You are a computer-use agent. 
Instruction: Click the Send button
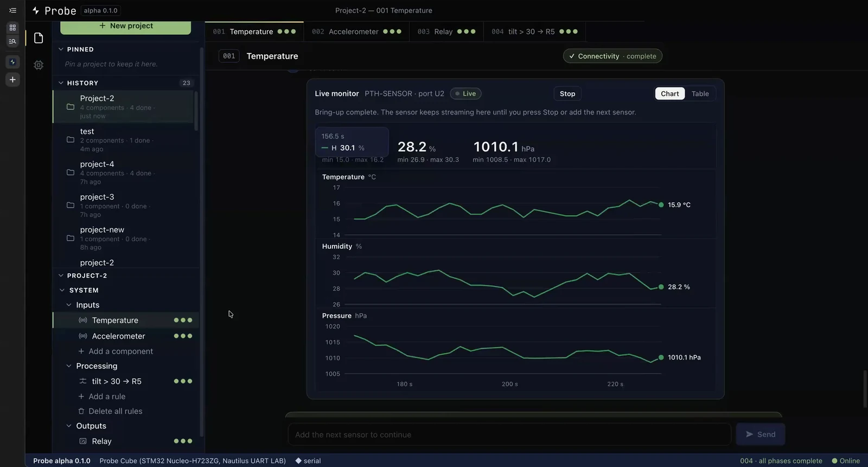coord(761,434)
